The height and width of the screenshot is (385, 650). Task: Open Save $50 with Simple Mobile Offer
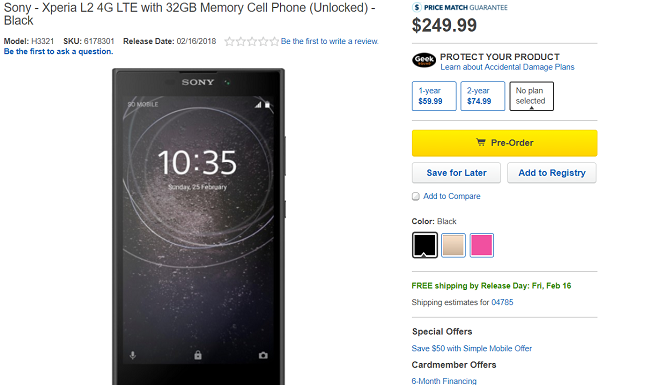point(472,349)
